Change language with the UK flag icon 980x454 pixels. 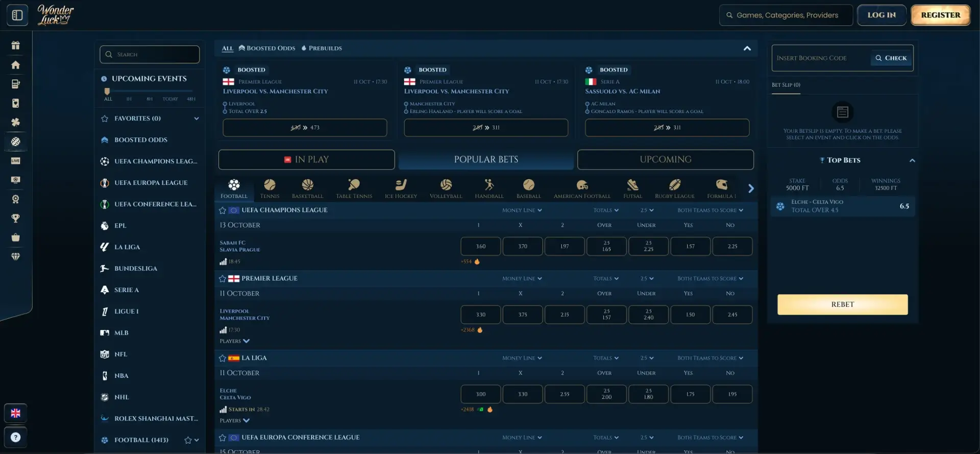pyautogui.click(x=16, y=413)
